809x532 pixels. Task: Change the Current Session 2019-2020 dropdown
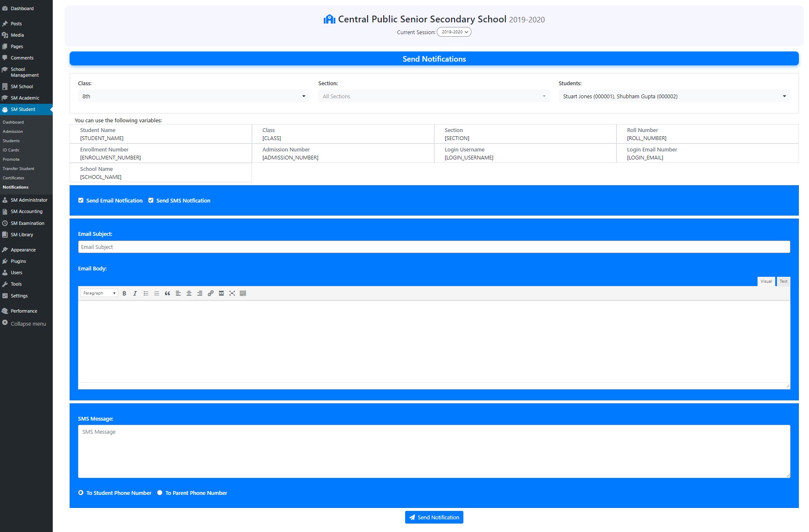click(x=454, y=32)
